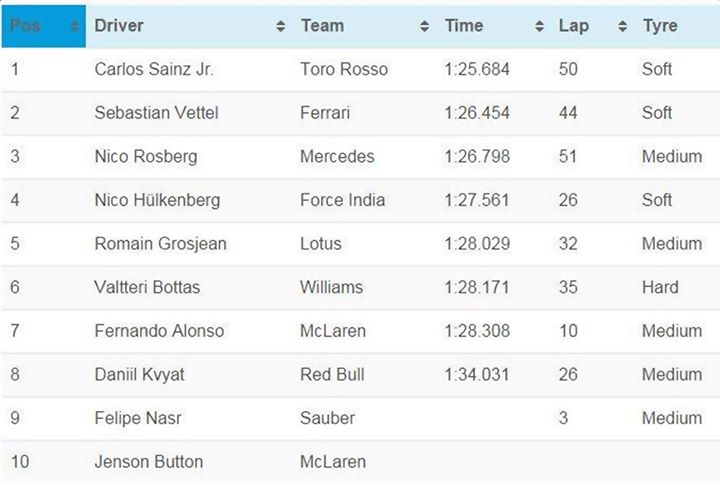
Task: Click sort arrows icon next to Driver
Action: click(280, 27)
